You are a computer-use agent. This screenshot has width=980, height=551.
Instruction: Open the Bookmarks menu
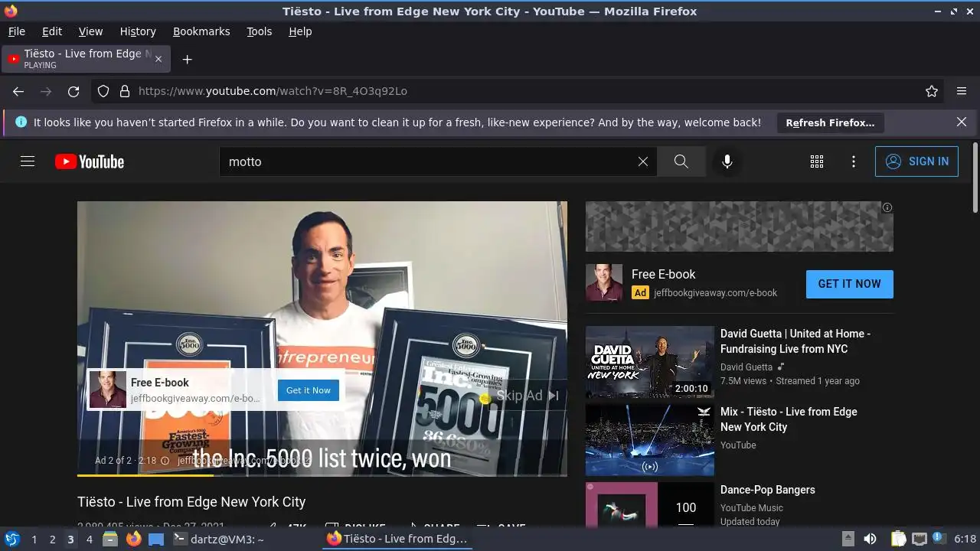coord(201,31)
